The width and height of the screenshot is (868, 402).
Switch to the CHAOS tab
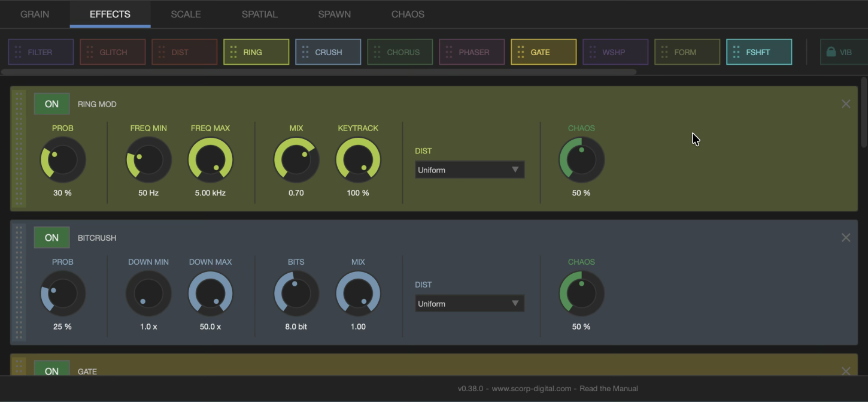(x=408, y=14)
